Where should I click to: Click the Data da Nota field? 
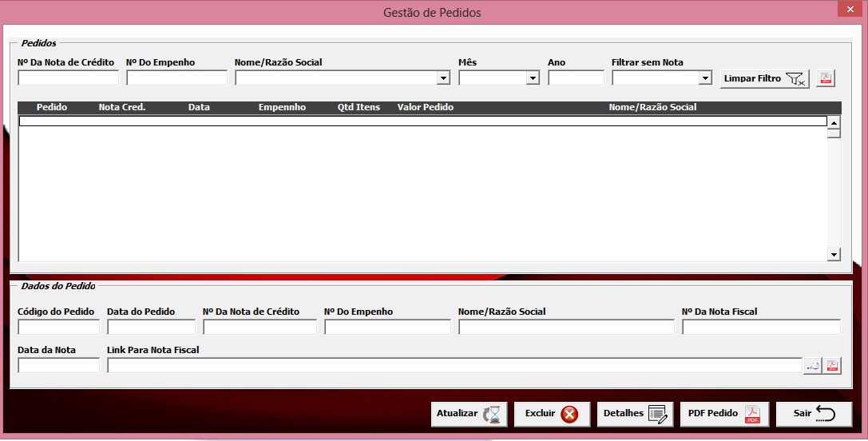(x=58, y=365)
